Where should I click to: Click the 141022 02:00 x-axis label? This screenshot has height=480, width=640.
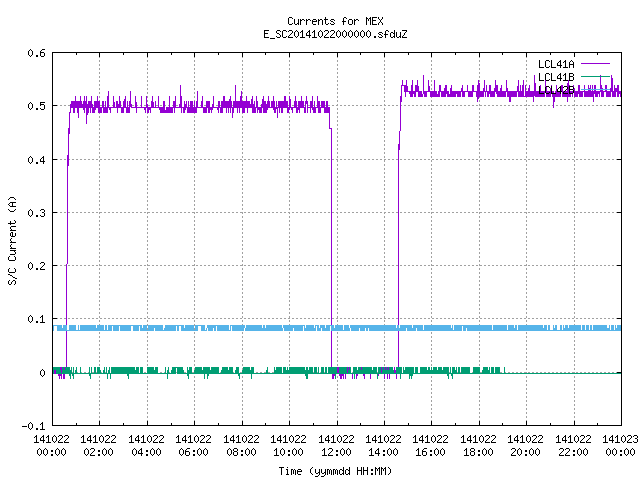point(98,446)
